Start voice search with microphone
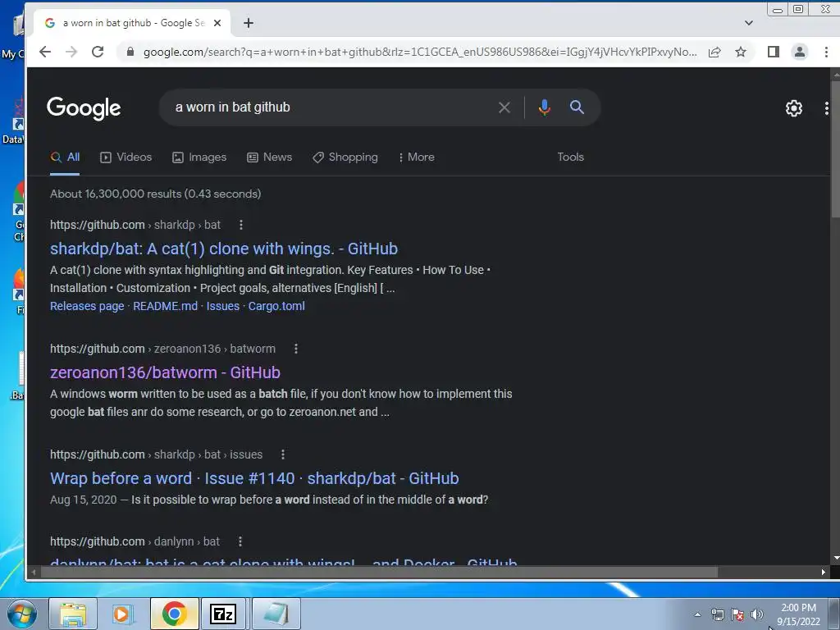The width and height of the screenshot is (840, 630). coord(545,107)
